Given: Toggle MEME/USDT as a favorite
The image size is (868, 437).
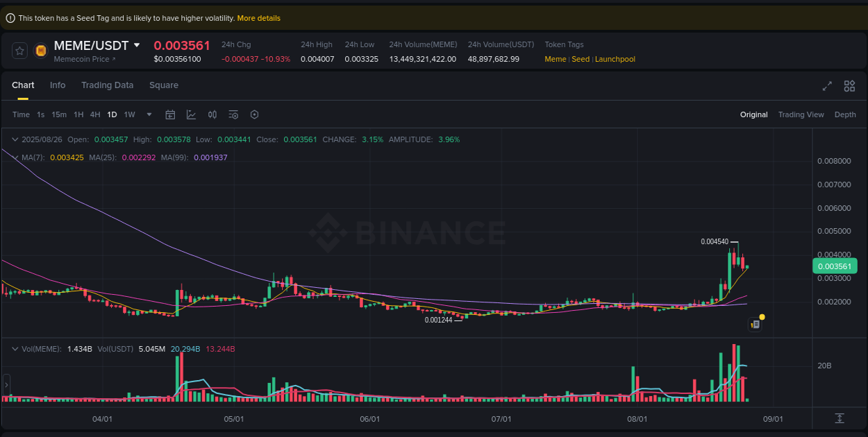Looking at the screenshot, I should click(x=19, y=50).
